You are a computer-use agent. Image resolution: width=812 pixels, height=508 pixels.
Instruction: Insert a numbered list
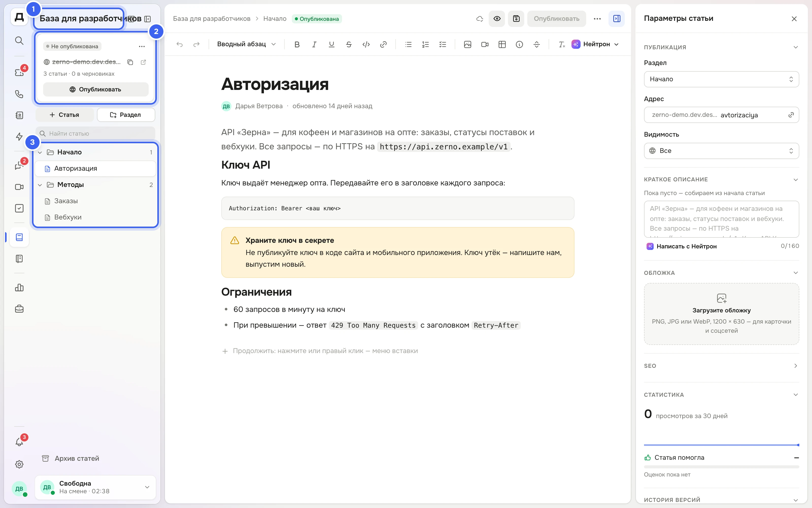[426, 44]
